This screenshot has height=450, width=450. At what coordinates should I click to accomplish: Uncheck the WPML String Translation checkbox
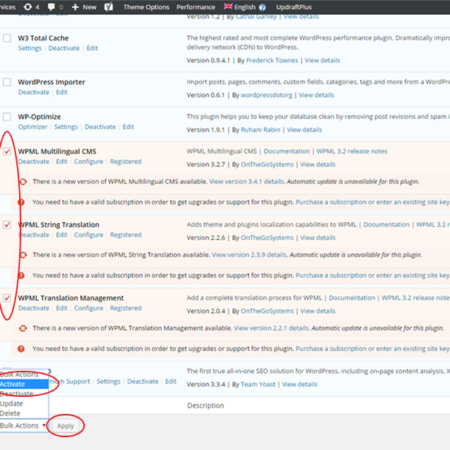point(7,225)
